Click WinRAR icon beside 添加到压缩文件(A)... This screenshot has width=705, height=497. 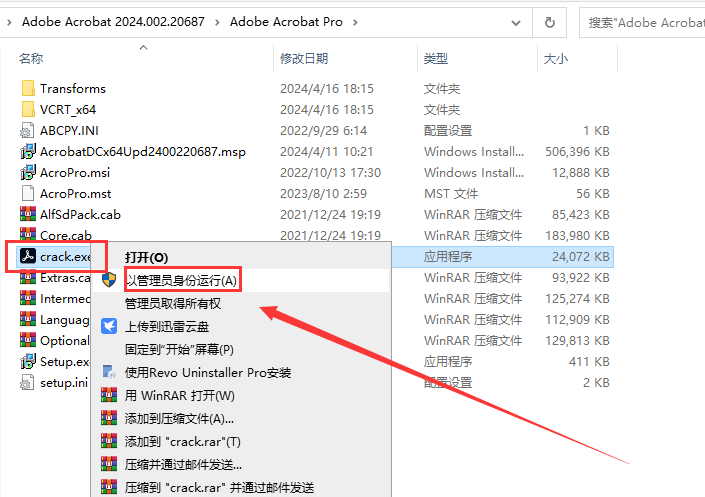pyautogui.click(x=109, y=418)
